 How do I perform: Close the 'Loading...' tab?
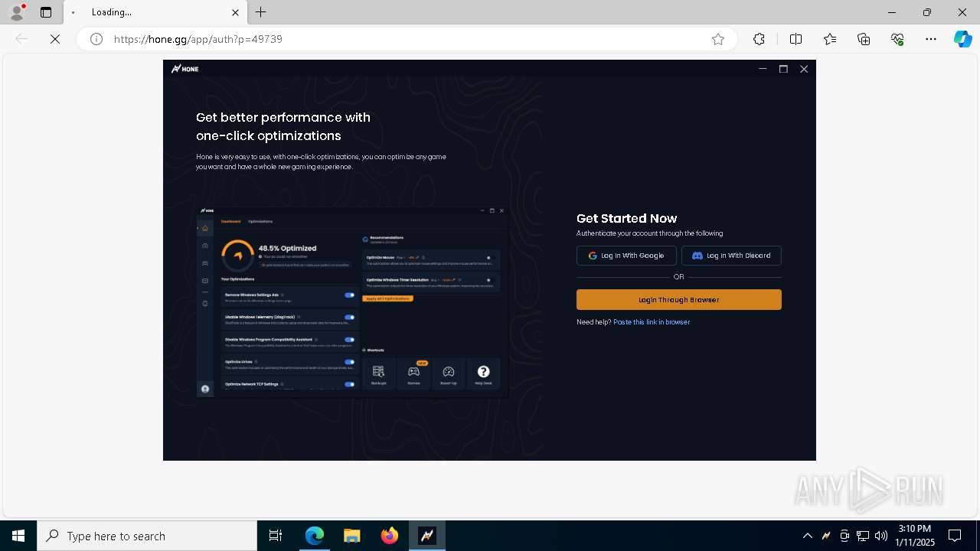point(235,12)
